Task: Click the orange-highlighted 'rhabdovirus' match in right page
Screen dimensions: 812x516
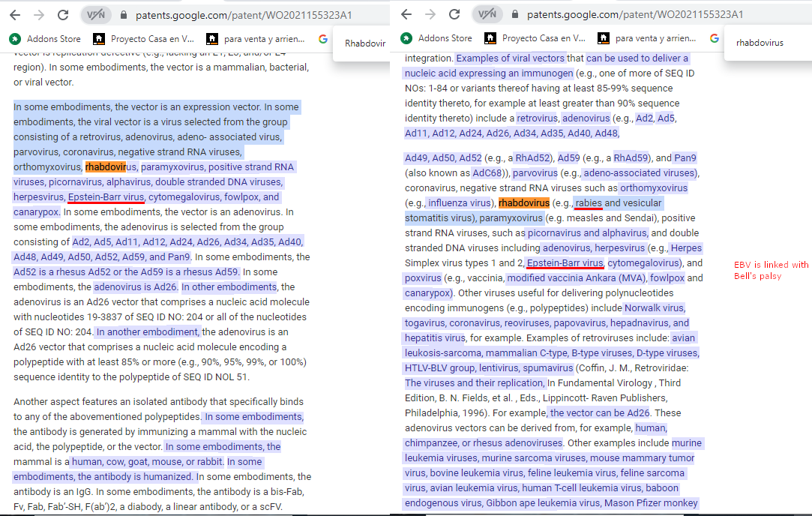Action: tap(524, 203)
